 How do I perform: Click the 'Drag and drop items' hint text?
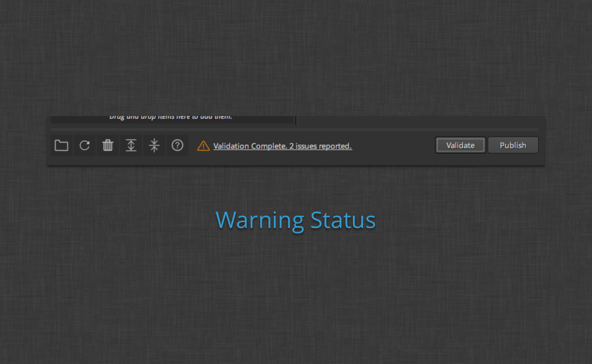171,117
